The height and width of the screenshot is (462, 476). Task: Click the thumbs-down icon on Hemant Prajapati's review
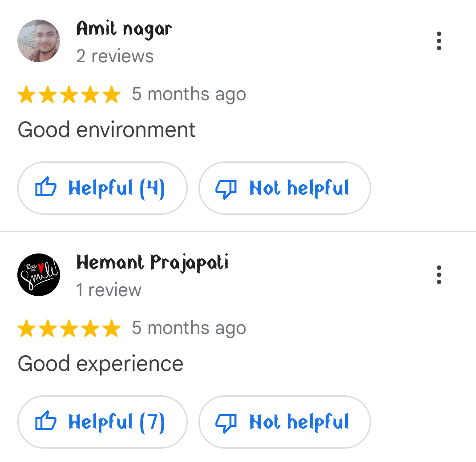(226, 423)
